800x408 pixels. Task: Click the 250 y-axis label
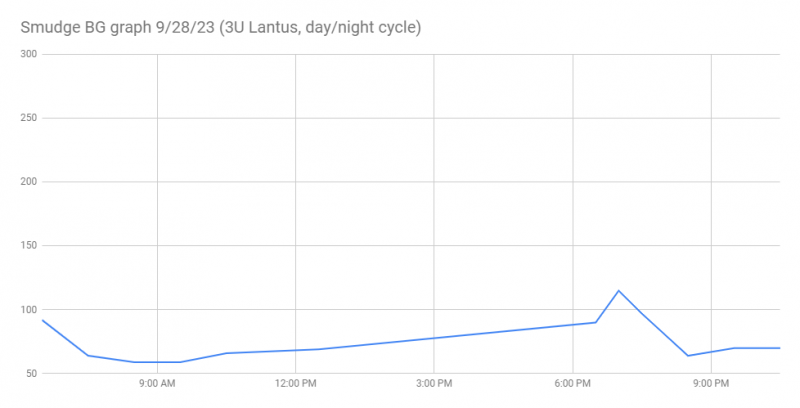[28, 118]
